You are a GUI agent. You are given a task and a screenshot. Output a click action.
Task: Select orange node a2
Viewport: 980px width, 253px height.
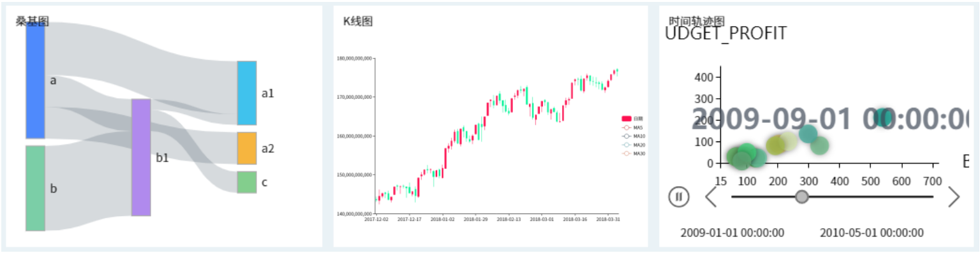click(x=246, y=148)
